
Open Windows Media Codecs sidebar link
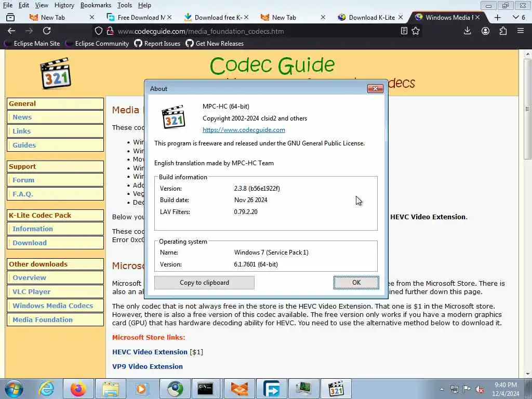pyautogui.click(x=55, y=305)
